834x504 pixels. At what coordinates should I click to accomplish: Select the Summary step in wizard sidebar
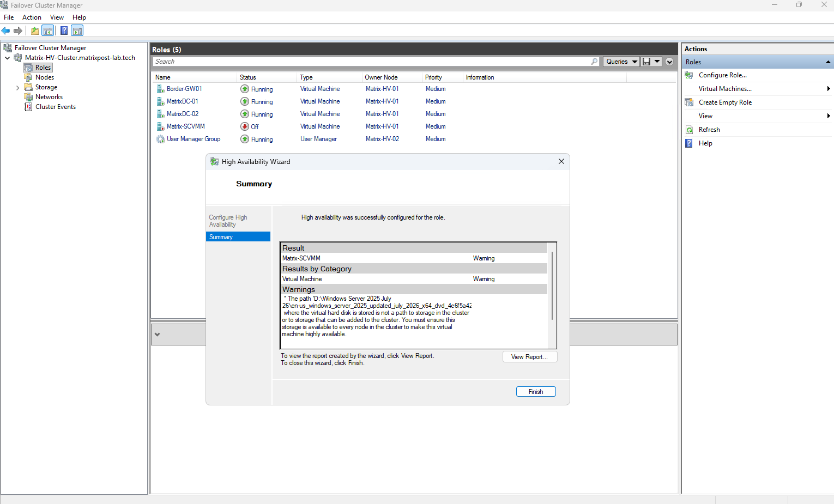[238, 237]
